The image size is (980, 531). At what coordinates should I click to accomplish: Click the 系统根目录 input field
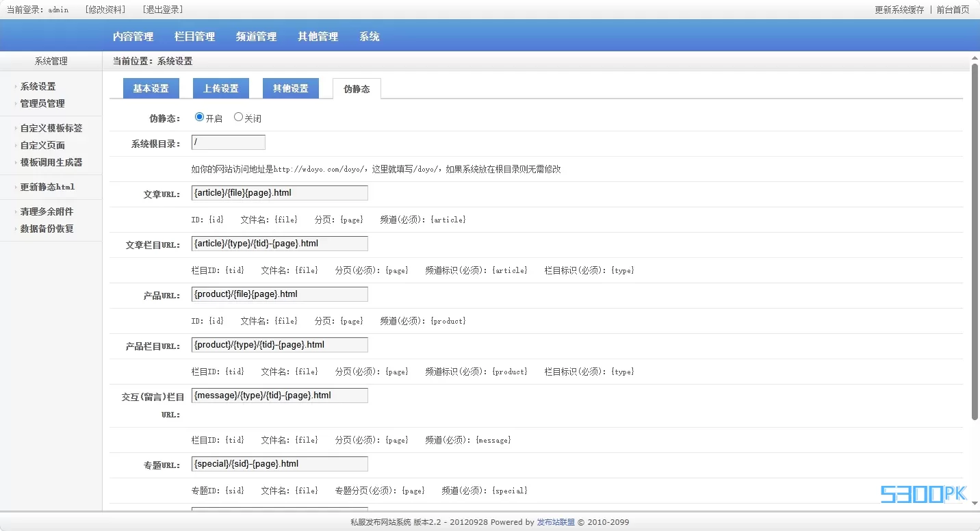(229, 142)
